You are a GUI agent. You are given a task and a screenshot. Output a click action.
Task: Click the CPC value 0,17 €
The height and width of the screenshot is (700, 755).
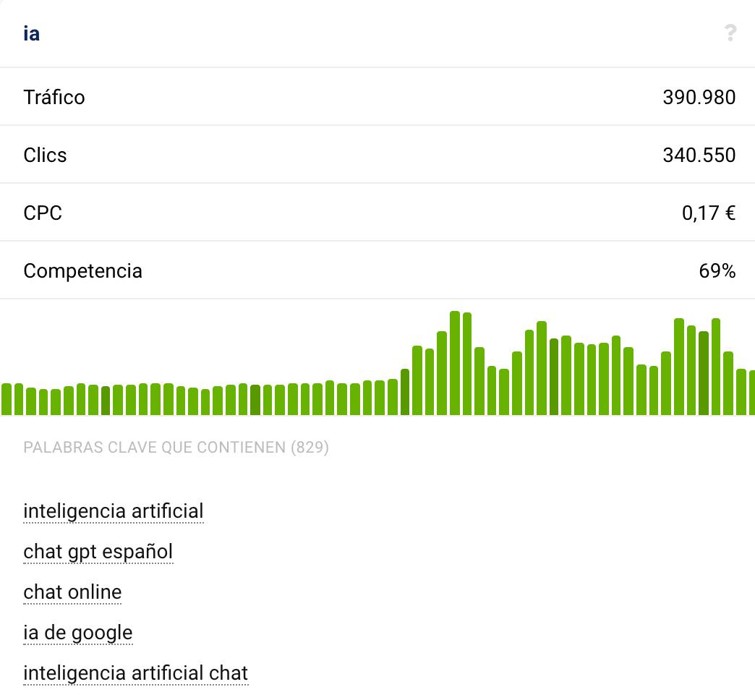coord(708,213)
